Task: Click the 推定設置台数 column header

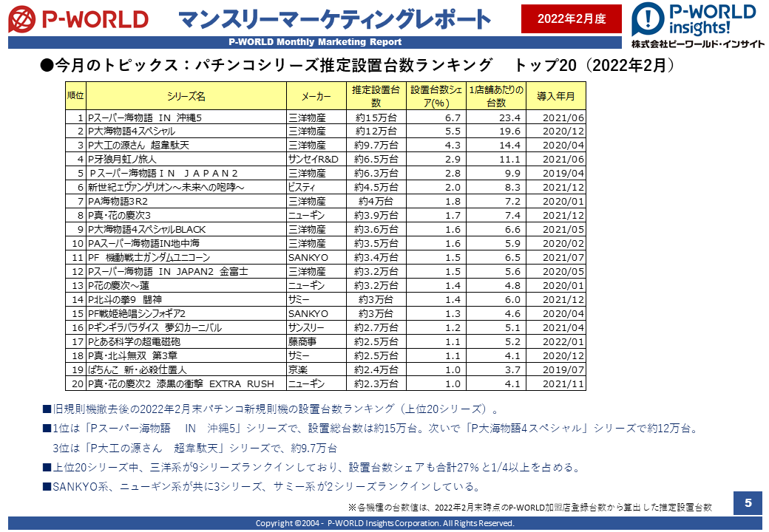Action: click(x=376, y=96)
